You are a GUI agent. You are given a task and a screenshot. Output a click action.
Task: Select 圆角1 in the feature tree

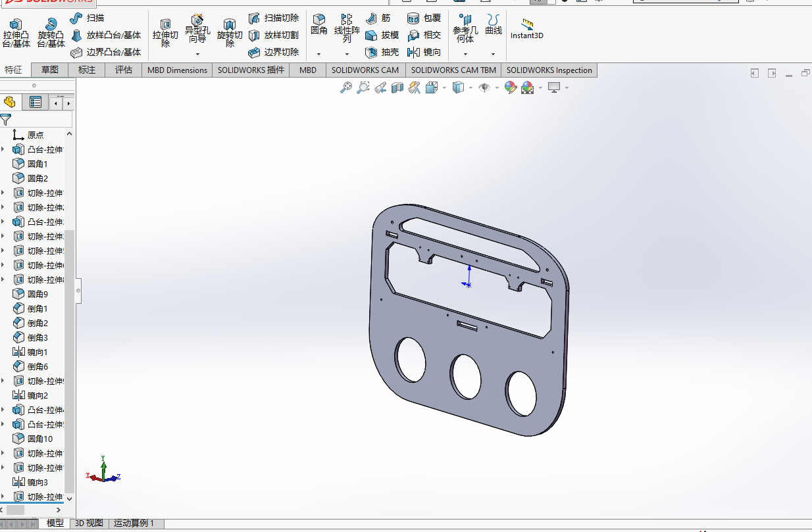point(30,164)
